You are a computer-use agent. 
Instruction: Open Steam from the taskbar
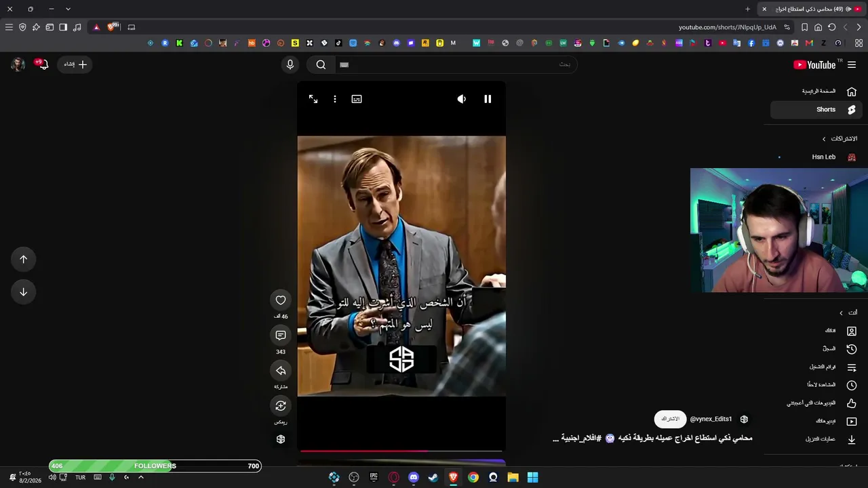[433, 477]
